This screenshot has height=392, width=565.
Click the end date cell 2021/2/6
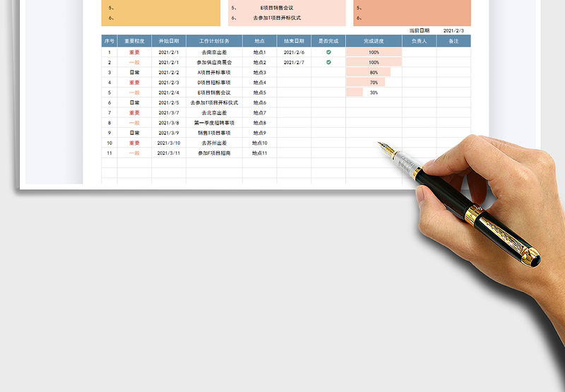click(x=294, y=52)
